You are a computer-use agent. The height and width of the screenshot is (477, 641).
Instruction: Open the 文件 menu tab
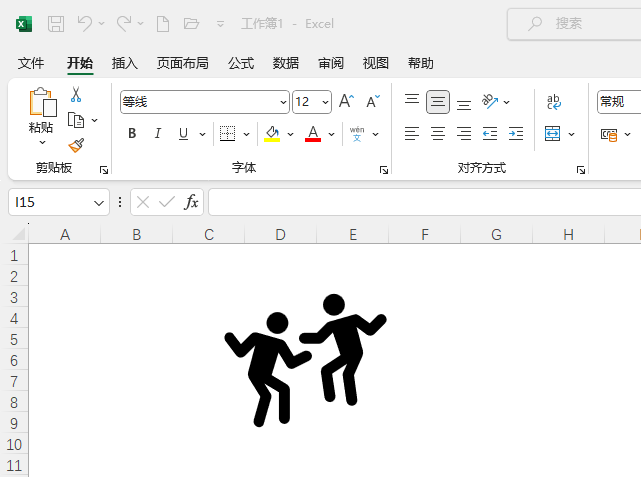31,63
